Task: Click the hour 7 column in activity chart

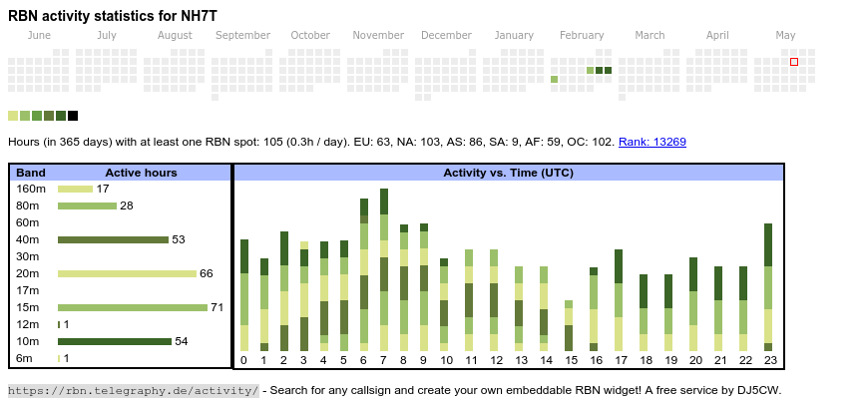Action: tap(384, 269)
